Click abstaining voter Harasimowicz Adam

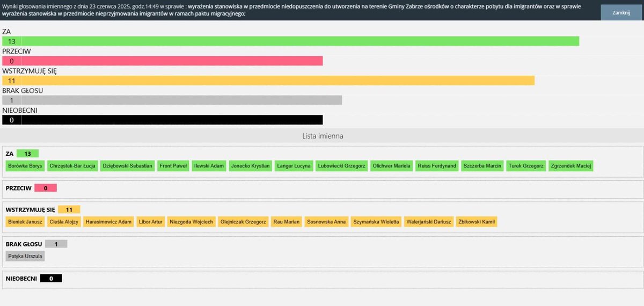click(109, 222)
